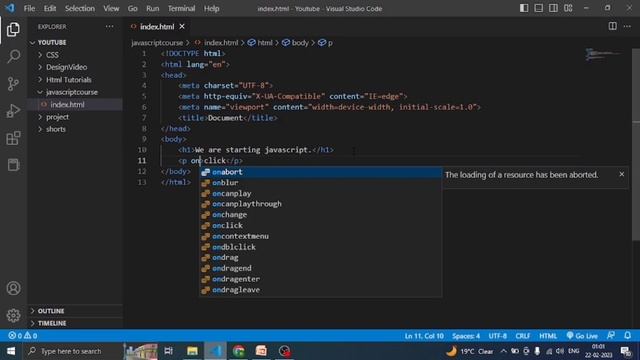
Task: Open the View menu
Action: pos(111,8)
